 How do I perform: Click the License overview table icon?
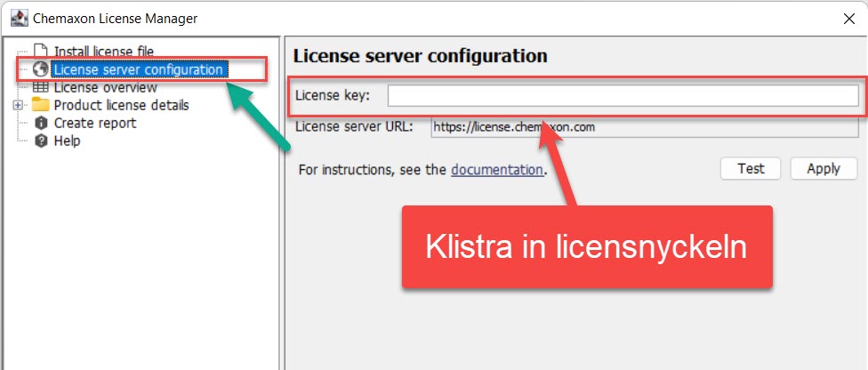pos(40,87)
